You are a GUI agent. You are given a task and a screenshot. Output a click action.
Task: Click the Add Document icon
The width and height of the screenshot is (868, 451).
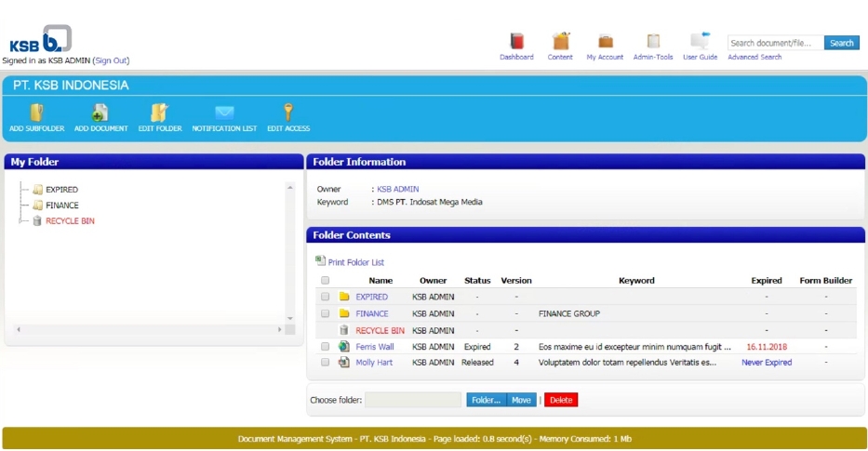point(100,113)
